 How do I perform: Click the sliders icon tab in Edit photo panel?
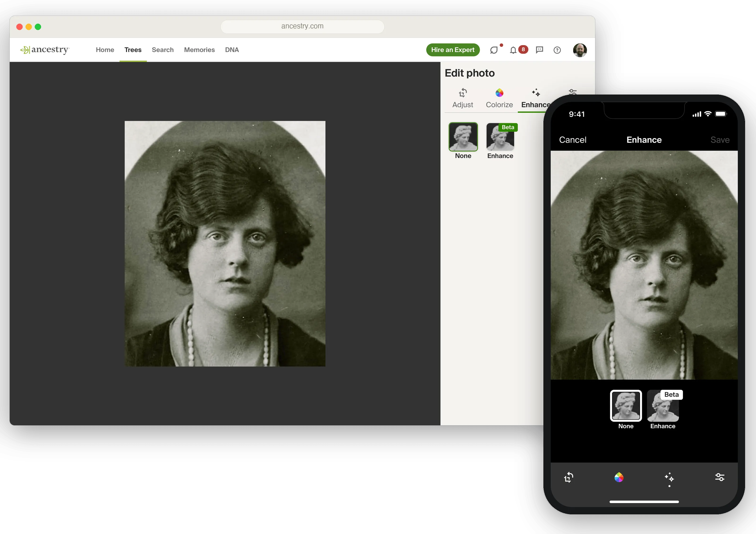(x=573, y=92)
